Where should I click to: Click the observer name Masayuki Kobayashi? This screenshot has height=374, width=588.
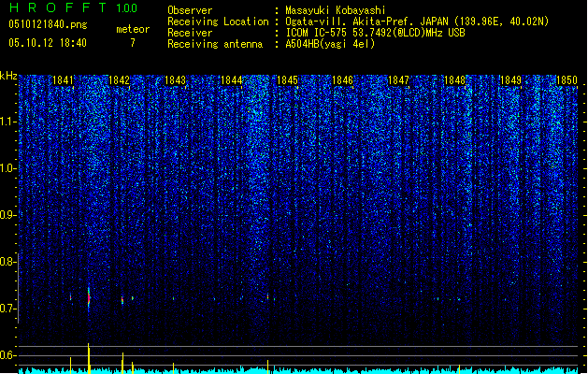tap(336, 10)
